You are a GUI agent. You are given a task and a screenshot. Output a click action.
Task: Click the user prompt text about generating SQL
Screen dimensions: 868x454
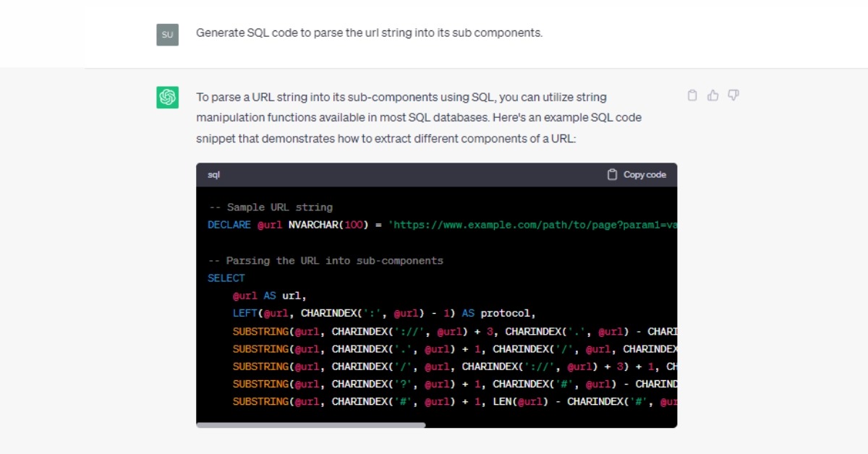[x=369, y=33]
